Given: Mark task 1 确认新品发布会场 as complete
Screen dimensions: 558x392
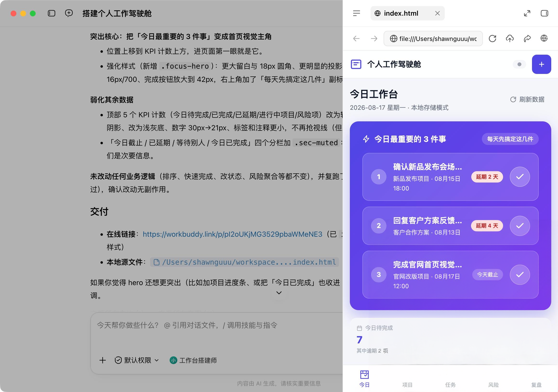Looking at the screenshot, I should click(520, 177).
